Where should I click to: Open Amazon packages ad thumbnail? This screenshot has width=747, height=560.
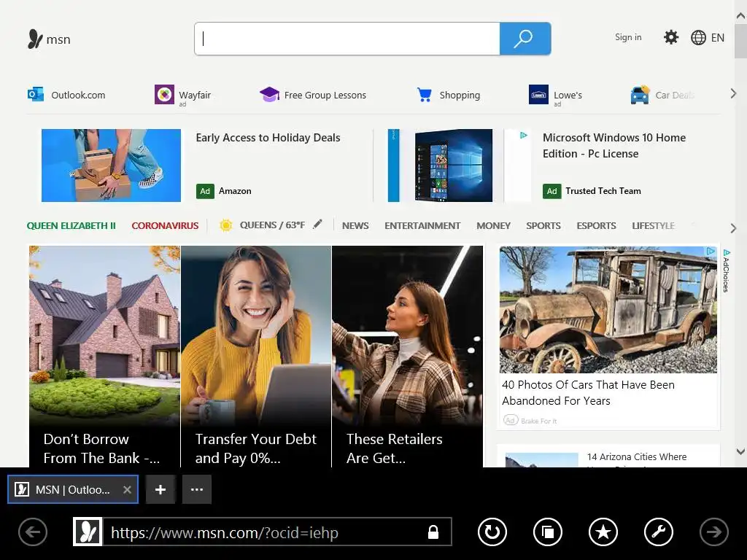click(x=111, y=166)
